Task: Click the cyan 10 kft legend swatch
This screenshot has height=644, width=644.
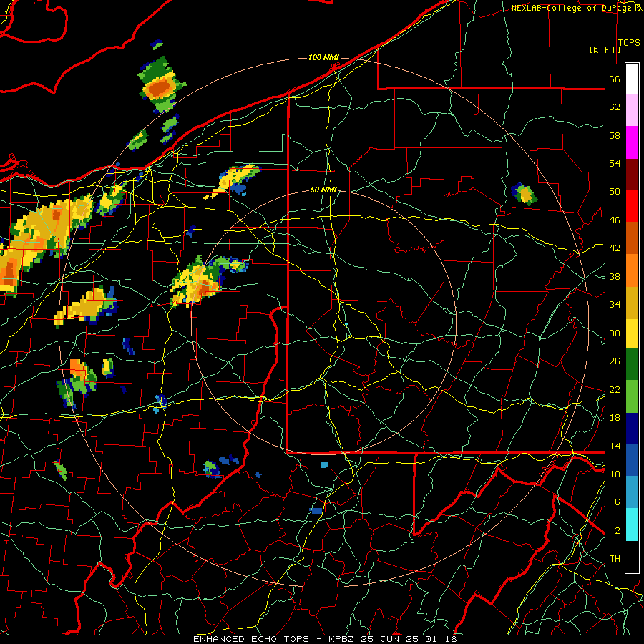Action: (632, 525)
